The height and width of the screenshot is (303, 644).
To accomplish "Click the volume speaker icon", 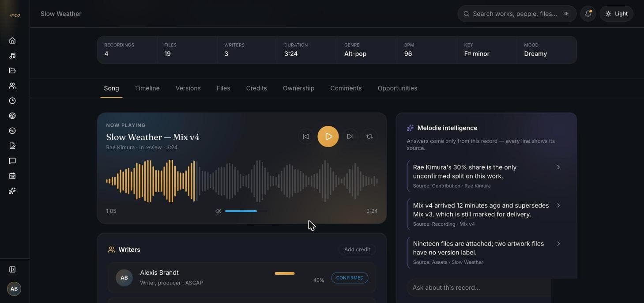I will (218, 211).
